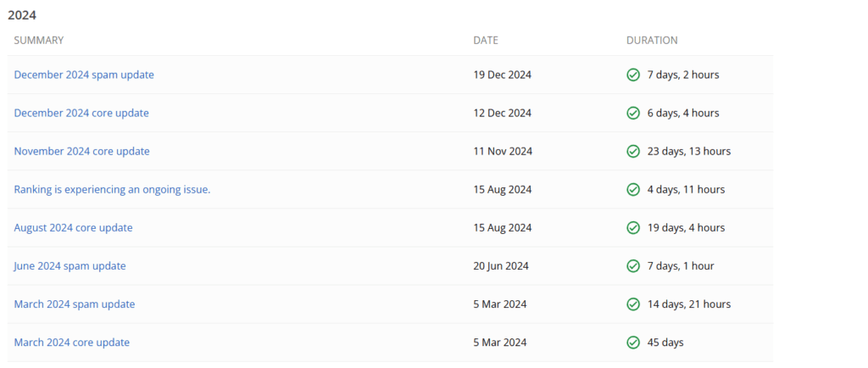
Task: Click check icon beside 19 days, 4 hours
Action: pos(632,227)
